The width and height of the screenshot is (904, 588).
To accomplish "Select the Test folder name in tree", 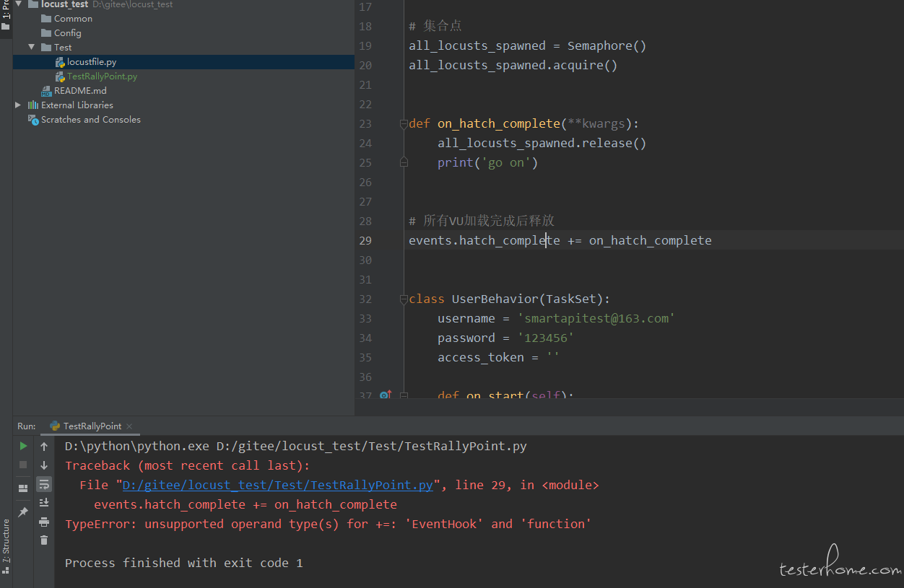I will [63, 48].
